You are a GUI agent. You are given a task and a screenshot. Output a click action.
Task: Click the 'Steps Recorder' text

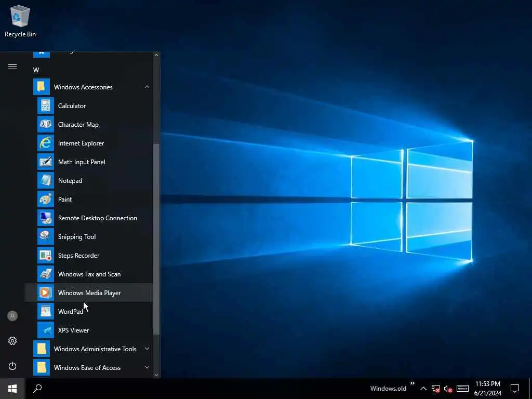point(79,256)
